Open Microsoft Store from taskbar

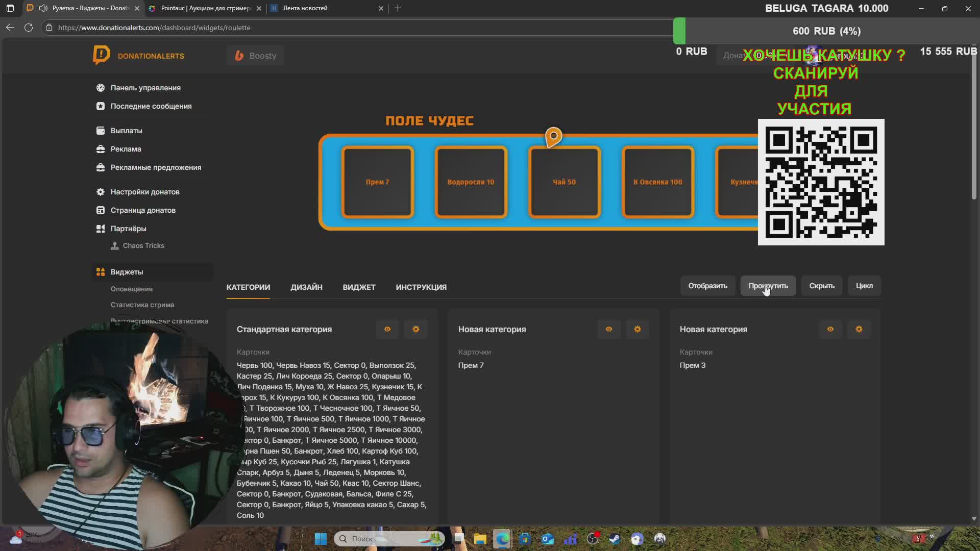[x=525, y=539]
